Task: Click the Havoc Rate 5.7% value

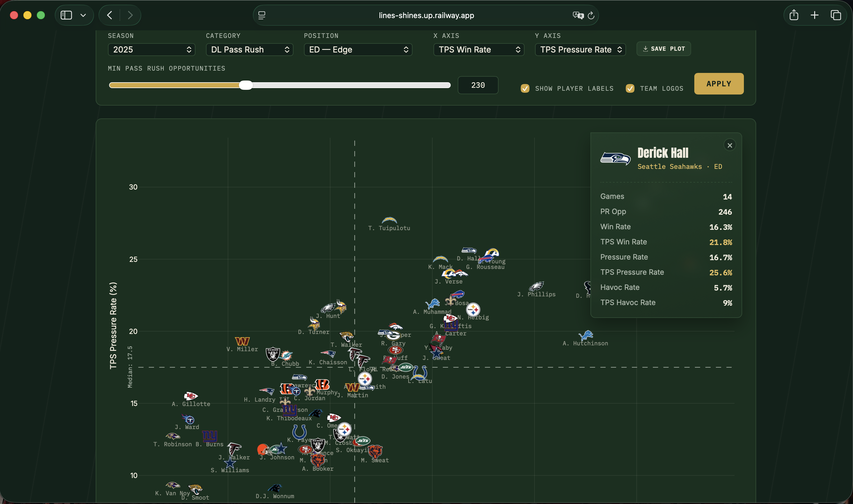Action: (723, 288)
